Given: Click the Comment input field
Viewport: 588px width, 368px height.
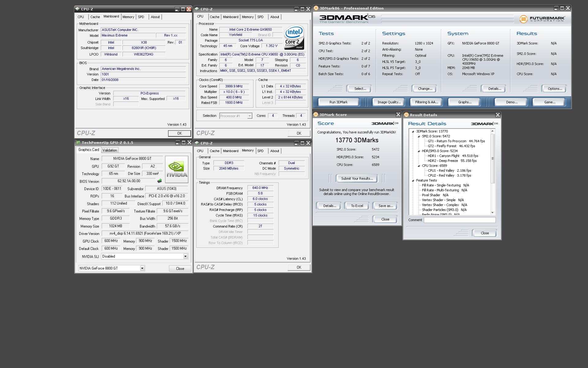Looking at the screenshot, I should click(x=460, y=220).
